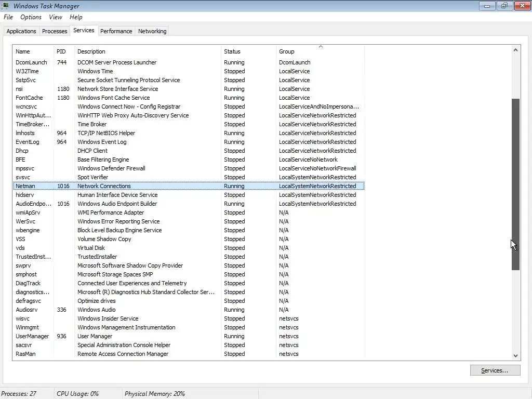Select the WerSvc service row
The width and height of the screenshot is (532, 399).
tap(189, 221)
